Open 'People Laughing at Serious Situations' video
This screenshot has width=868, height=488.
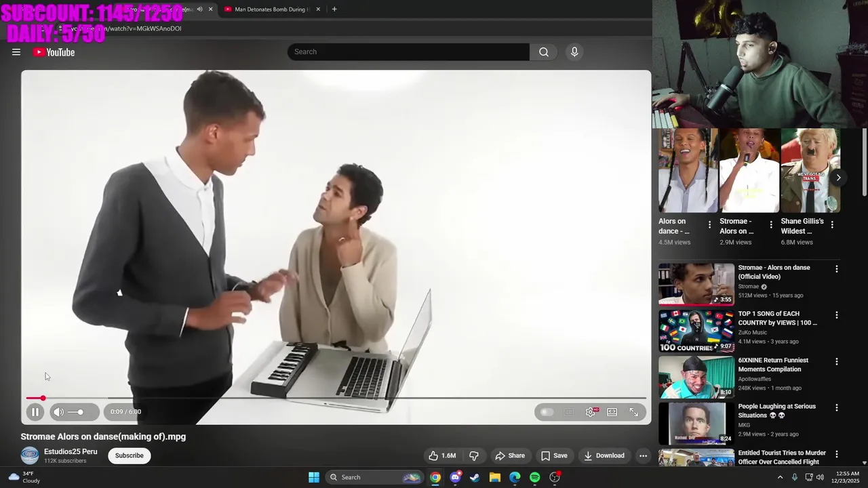click(x=776, y=411)
